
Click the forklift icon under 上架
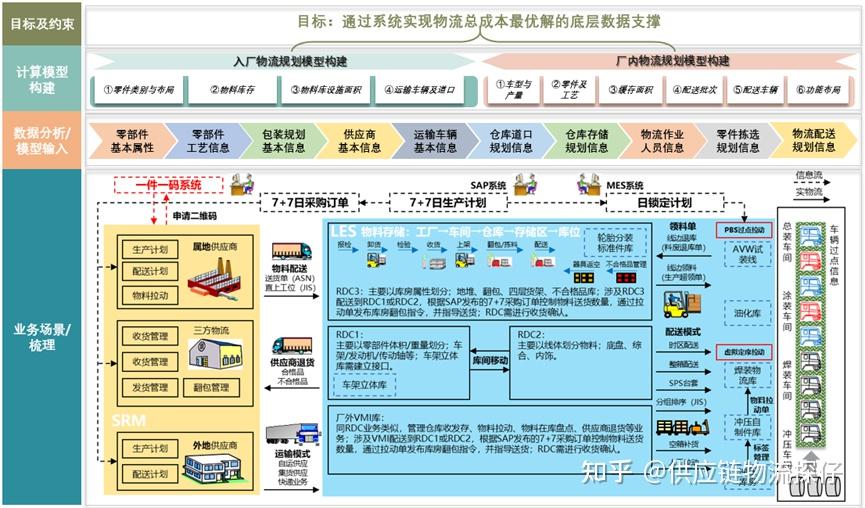pyautogui.click(x=465, y=259)
